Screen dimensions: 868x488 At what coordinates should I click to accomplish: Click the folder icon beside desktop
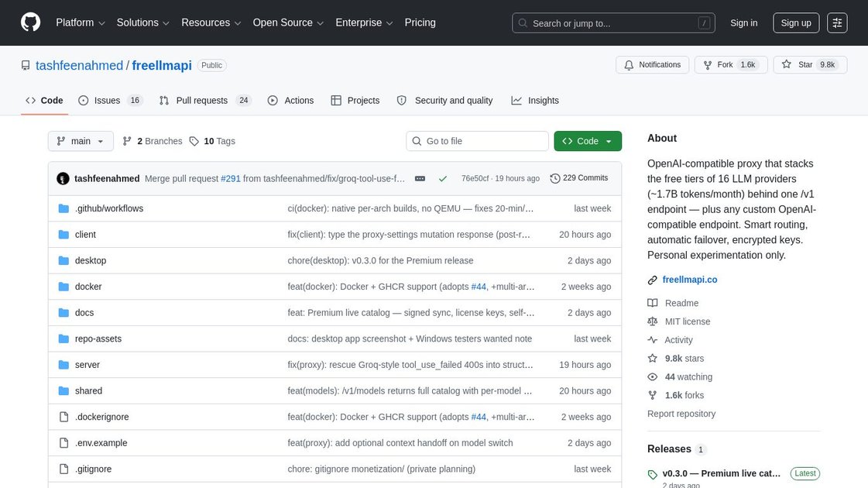coord(63,260)
